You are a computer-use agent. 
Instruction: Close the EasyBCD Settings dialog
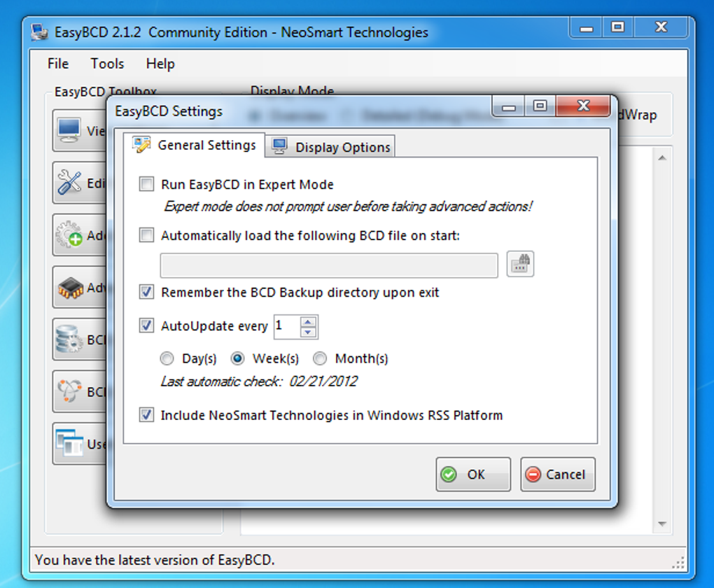click(x=583, y=106)
